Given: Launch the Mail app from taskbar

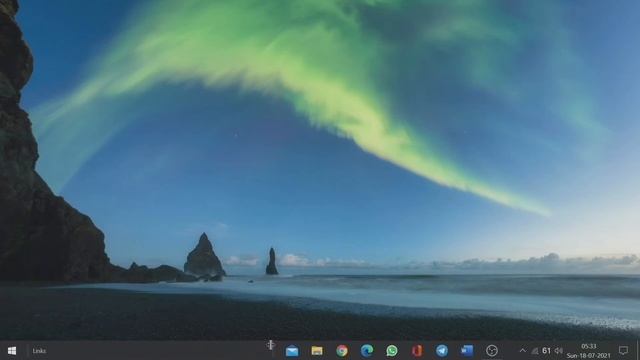Looking at the screenshot, I should tap(292, 351).
